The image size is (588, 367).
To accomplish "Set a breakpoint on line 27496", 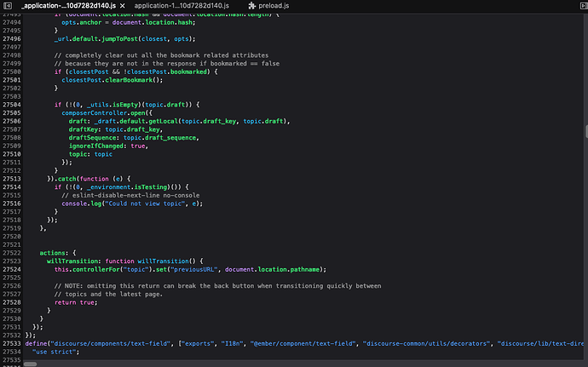I will point(12,38).
